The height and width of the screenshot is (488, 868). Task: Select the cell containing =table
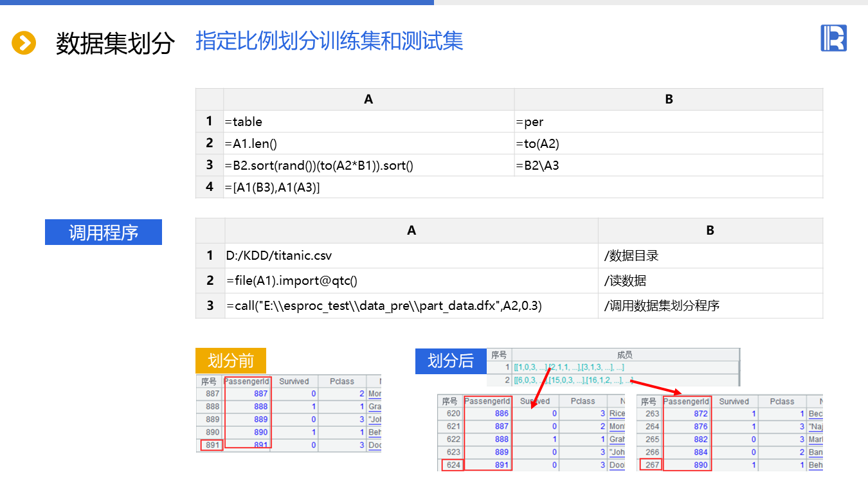(368, 122)
